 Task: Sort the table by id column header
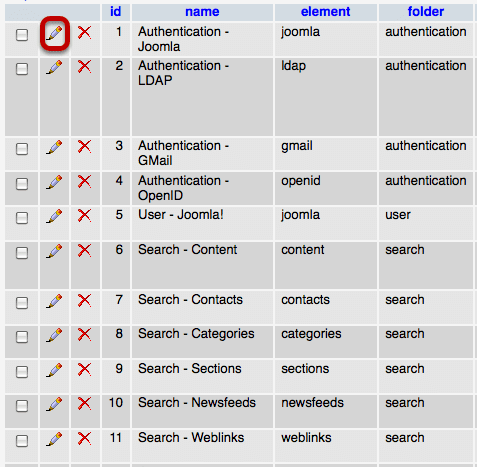tap(116, 12)
